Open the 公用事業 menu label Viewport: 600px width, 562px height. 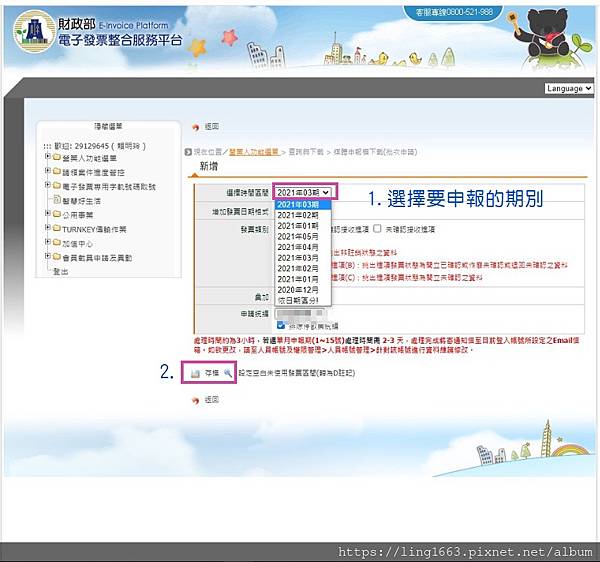(x=78, y=215)
